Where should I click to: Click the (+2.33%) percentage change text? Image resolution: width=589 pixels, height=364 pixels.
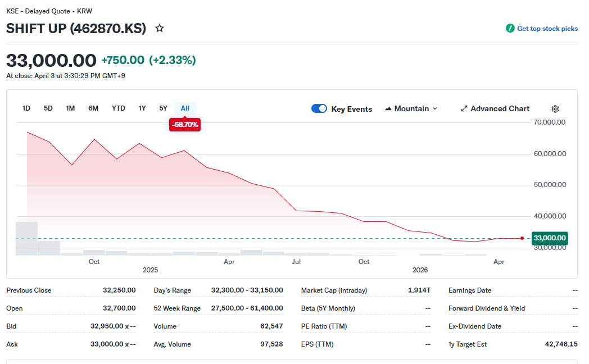[x=173, y=60]
